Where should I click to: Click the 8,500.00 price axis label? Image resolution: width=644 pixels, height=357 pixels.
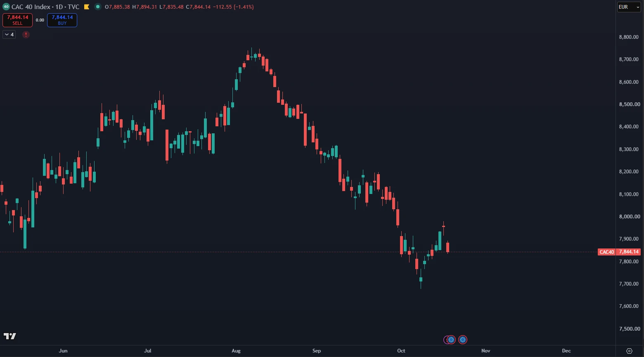point(629,104)
